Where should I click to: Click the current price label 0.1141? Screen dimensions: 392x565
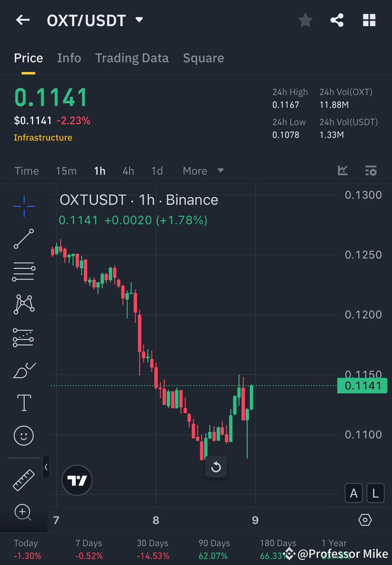(x=362, y=386)
